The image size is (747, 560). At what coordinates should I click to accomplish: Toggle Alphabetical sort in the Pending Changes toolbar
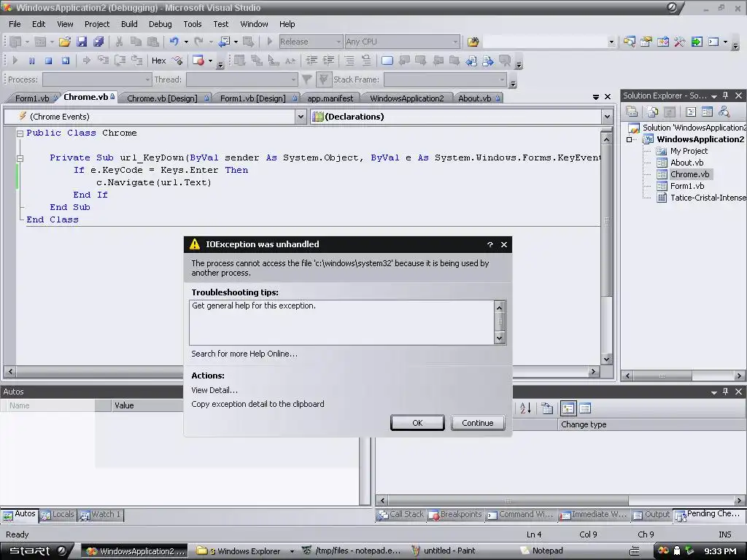(525, 408)
